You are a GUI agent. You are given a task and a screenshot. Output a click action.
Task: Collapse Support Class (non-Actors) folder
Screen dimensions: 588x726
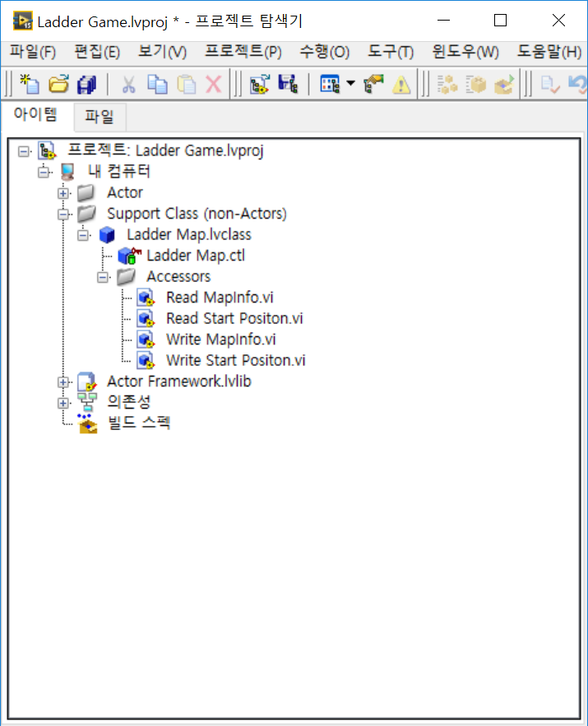click(63, 215)
